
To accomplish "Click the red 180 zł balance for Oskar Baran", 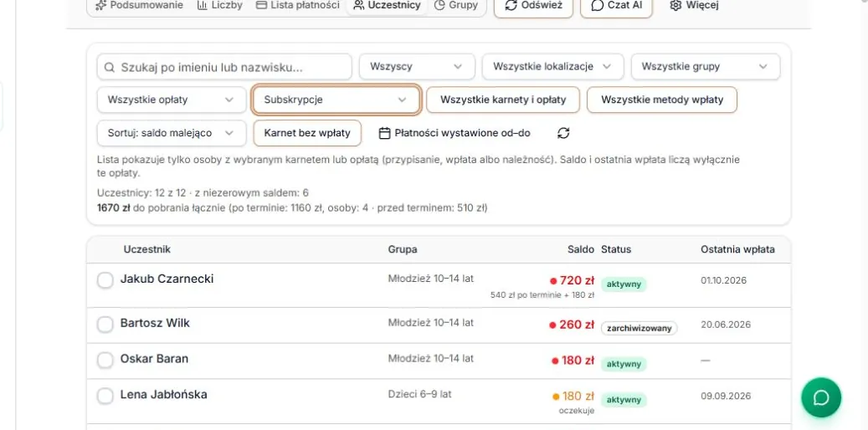I will 578,361.
